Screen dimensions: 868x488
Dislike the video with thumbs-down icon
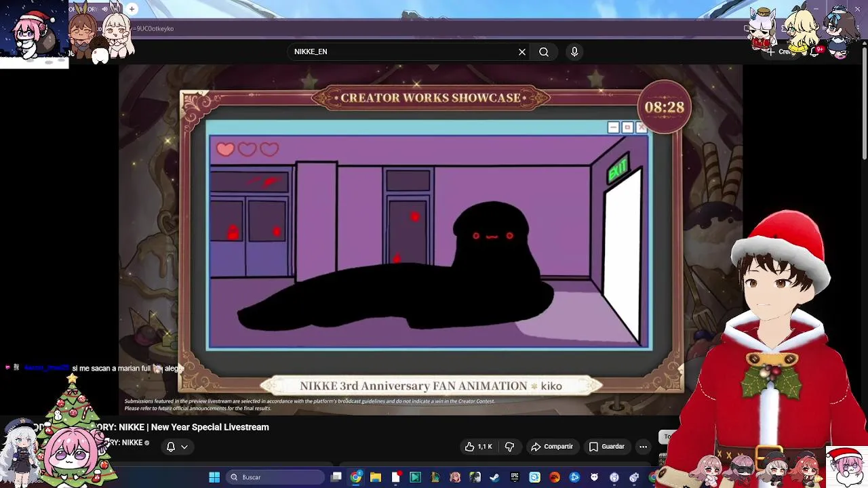tap(510, 447)
